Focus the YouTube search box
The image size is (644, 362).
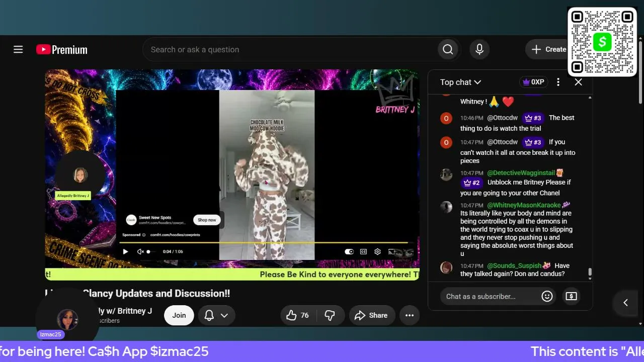point(290,49)
